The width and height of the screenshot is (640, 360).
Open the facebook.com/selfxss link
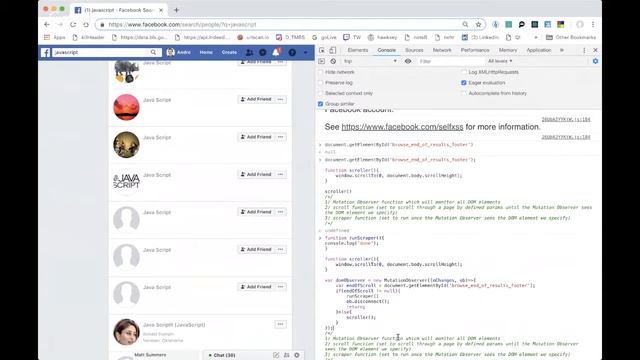(402, 127)
